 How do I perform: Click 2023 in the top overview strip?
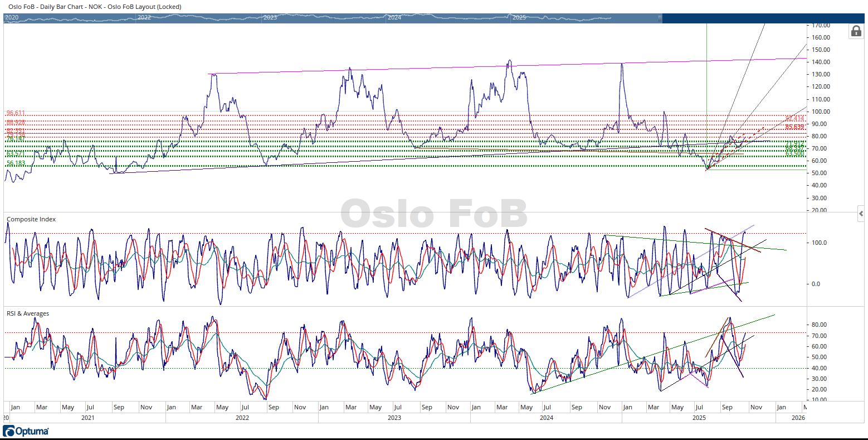(x=270, y=18)
